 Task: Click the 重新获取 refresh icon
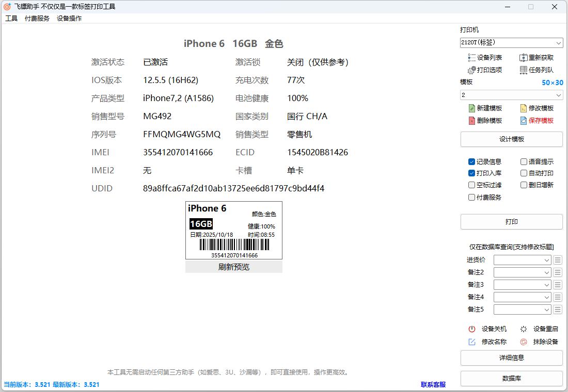[523, 58]
